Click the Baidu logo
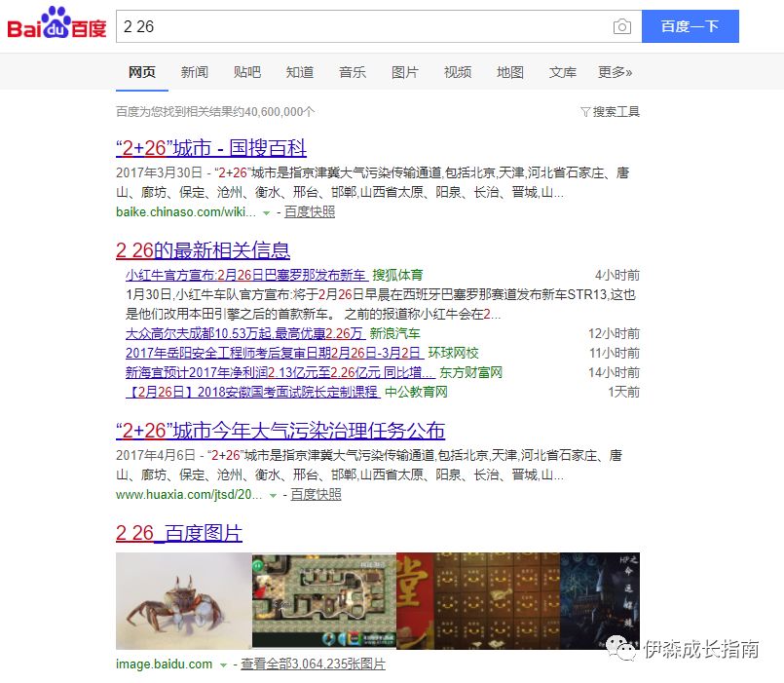Viewport: 784px width, 683px height. pos(56,23)
